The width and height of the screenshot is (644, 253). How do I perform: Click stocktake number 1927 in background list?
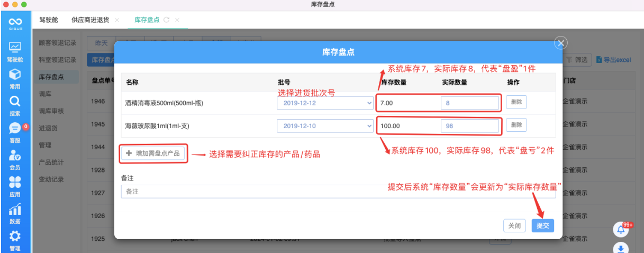pos(98,193)
